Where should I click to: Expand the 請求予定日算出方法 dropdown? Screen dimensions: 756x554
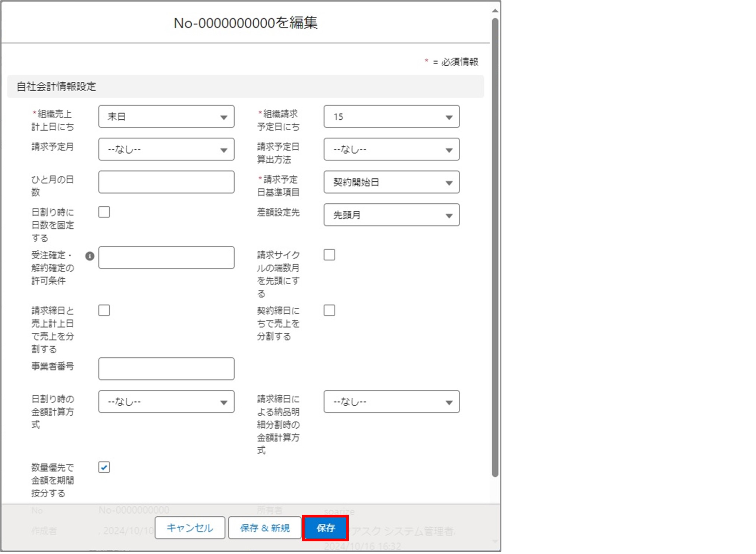click(392, 149)
